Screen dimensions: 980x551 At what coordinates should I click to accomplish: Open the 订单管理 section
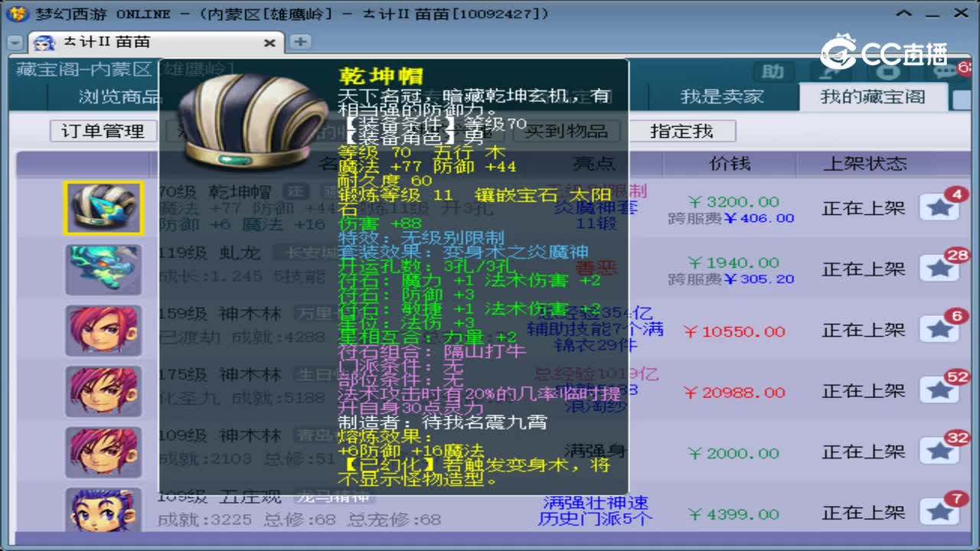click(x=103, y=131)
